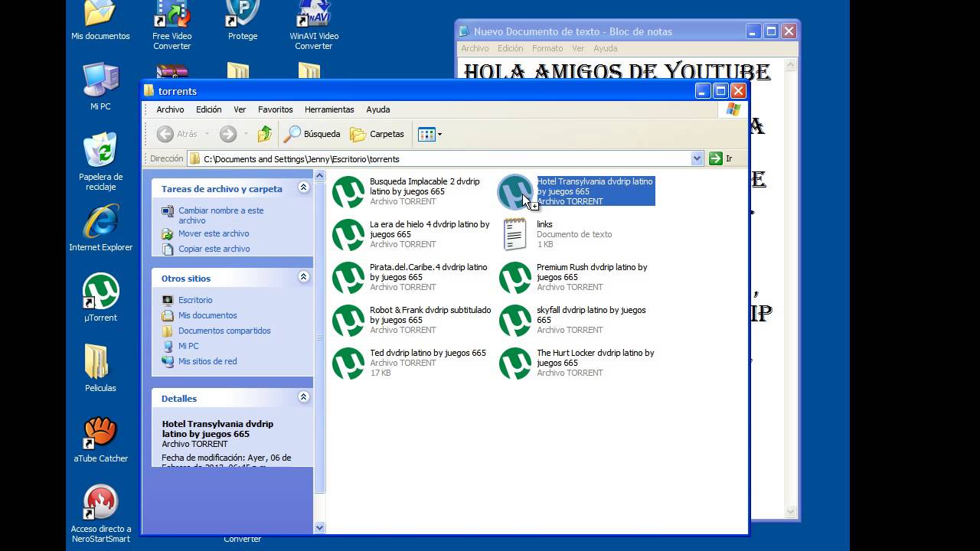Click the Ir go arrow button
This screenshot has height=551, width=980.
(x=716, y=158)
